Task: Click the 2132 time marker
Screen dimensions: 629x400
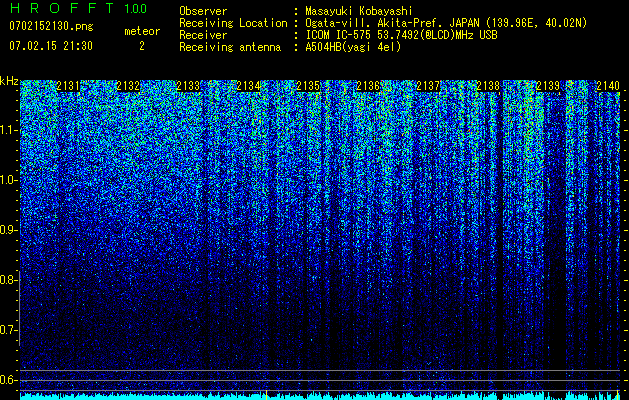Action: coord(128,86)
